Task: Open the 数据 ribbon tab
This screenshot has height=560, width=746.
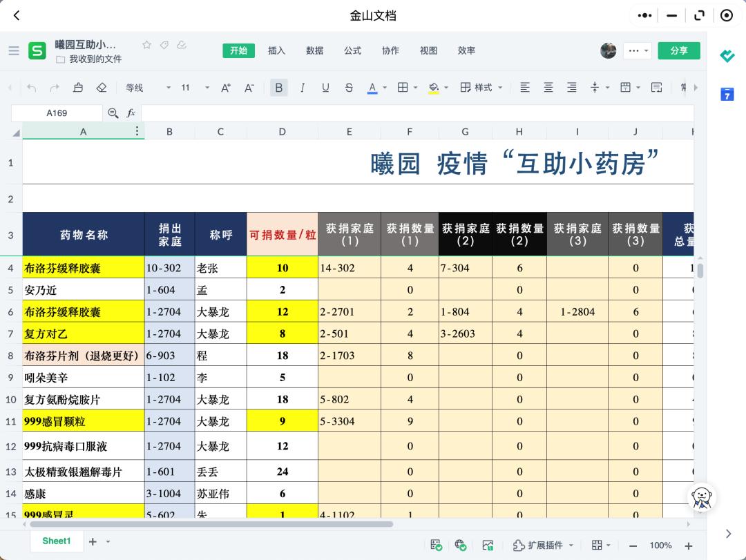Action: (x=314, y=50)
